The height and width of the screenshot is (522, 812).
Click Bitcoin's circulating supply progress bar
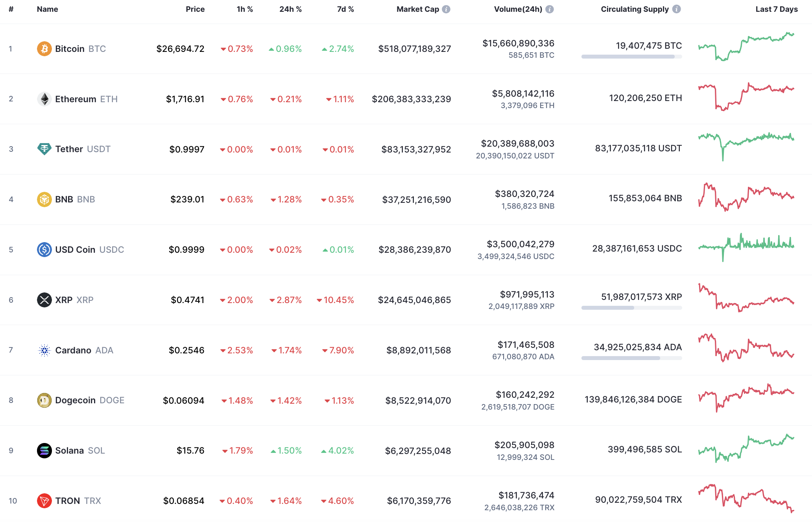click(x=631, y=57)
